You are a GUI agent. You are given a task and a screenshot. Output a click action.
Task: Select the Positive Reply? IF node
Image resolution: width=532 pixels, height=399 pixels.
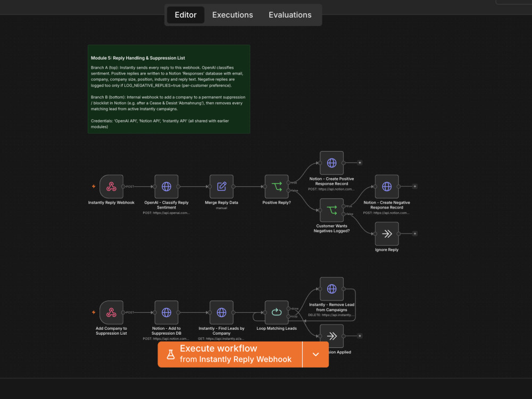tap(277, 187)
